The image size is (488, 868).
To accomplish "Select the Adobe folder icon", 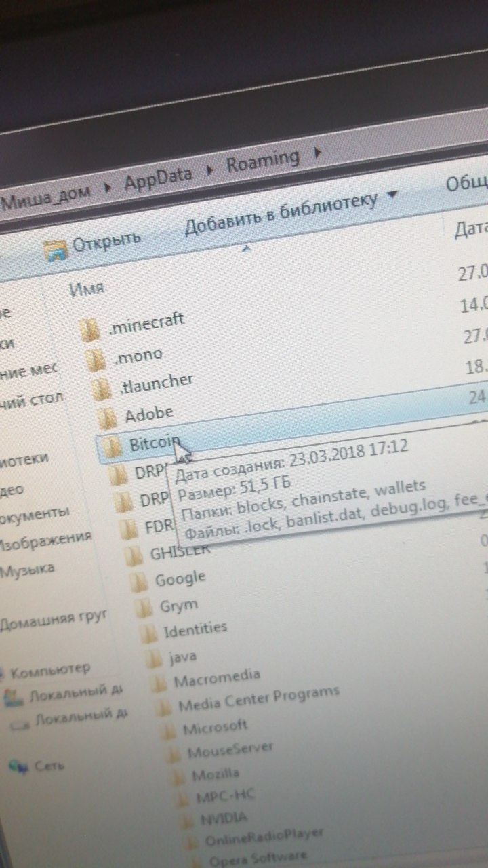I will [x=108, y=417].
